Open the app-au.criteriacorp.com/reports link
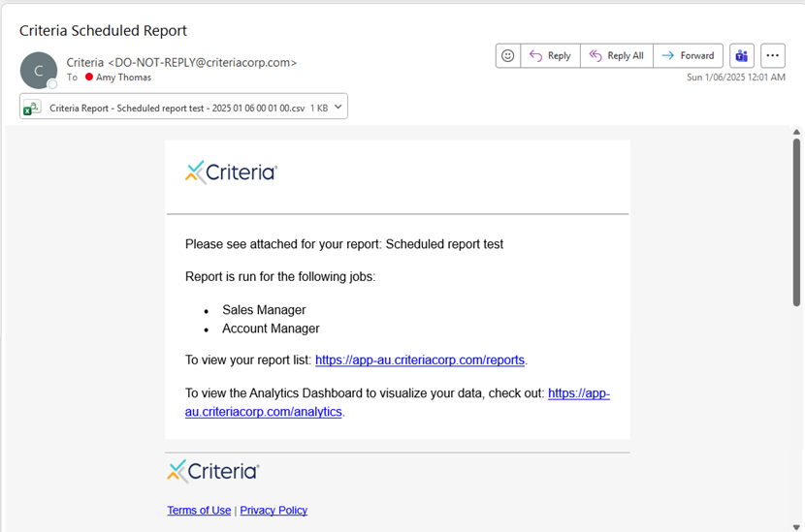Viewport: 805px width, 532px height. click(x=420, y=360)
